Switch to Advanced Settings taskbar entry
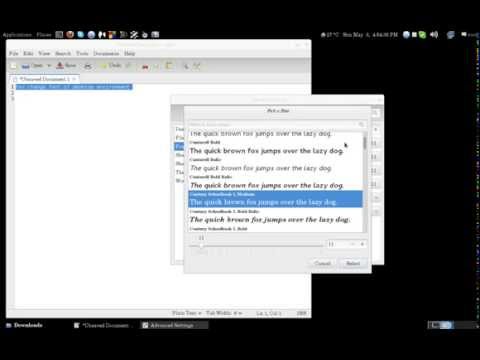This screenshot has height=360, width=480. (173, 325)
